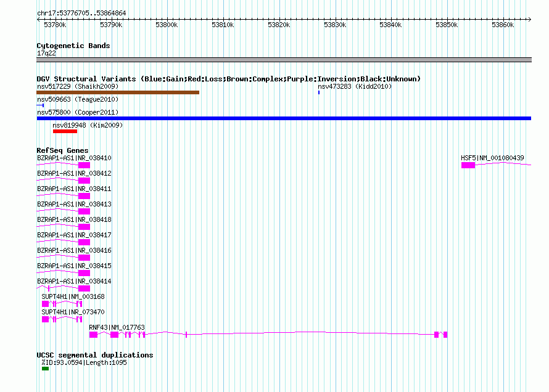Click the red nsv819948 loss bar

coord(65,131)
